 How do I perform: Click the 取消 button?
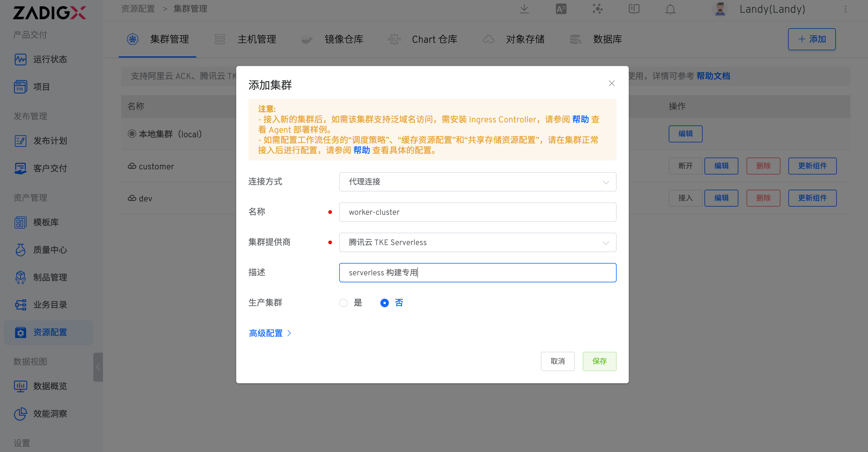(558, 361)
